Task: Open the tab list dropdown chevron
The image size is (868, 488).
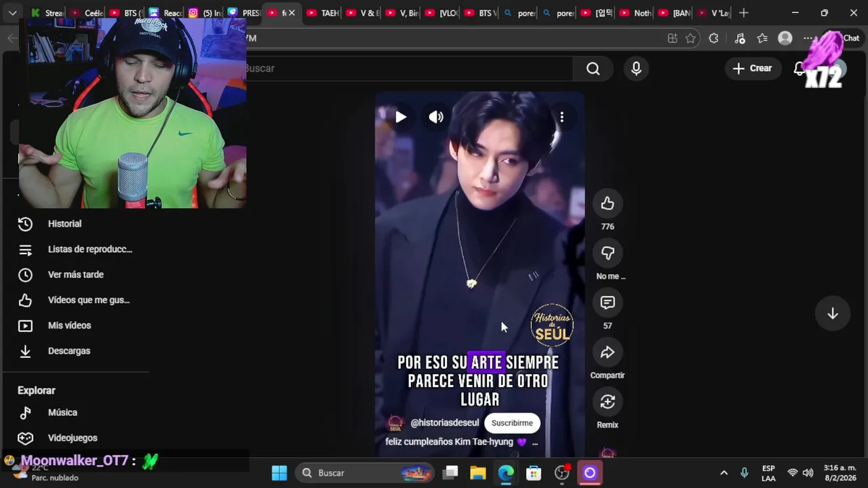Action: click(x=12, y=13)
